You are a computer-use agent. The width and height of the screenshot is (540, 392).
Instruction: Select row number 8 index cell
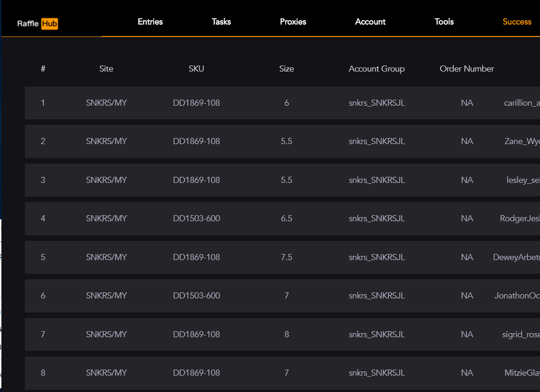coord(43,373)
